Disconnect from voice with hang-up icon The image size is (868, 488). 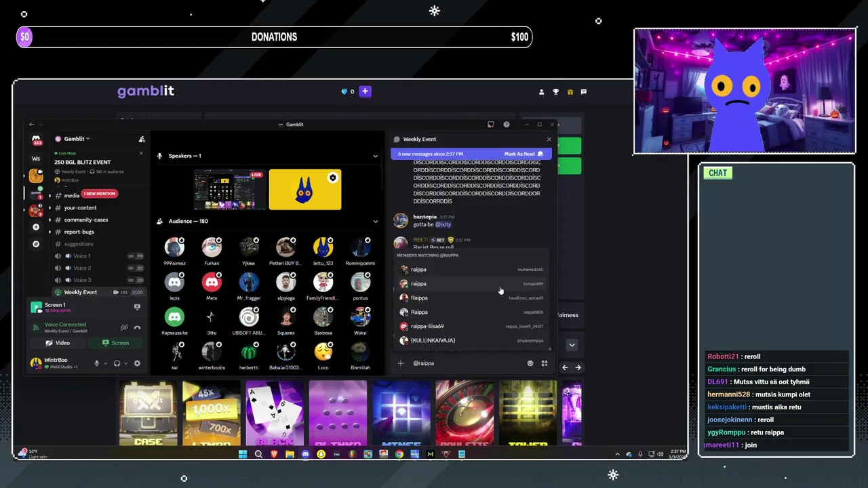click(x=137, y=327)
